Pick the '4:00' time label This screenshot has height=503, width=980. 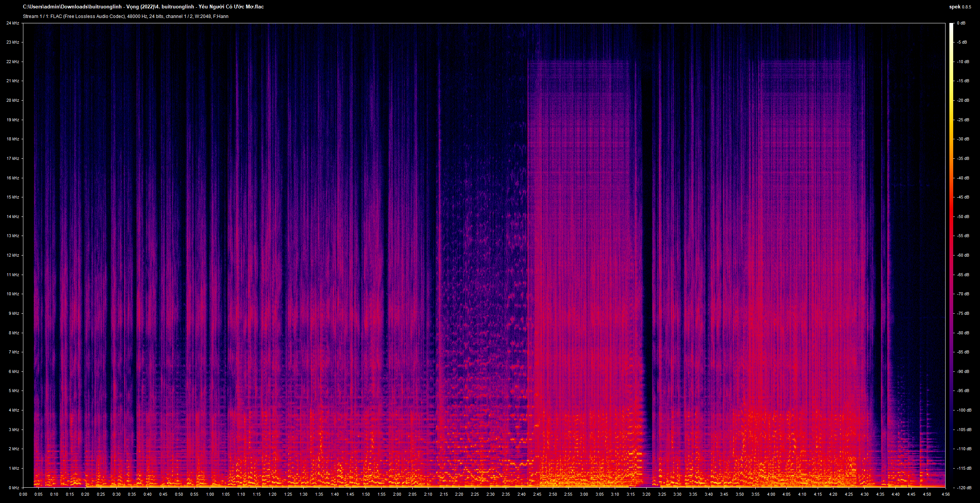pos(771,494)
